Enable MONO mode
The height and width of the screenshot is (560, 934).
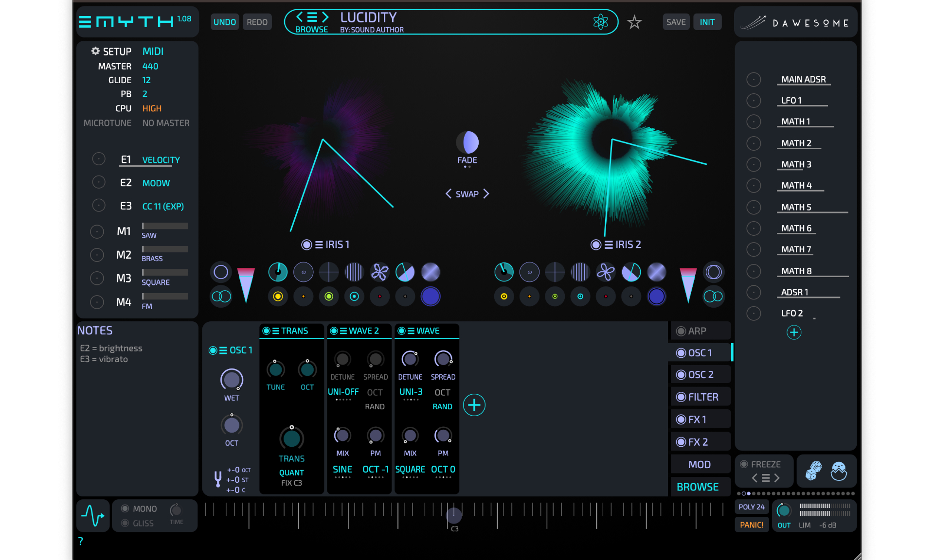pos(126,508)
